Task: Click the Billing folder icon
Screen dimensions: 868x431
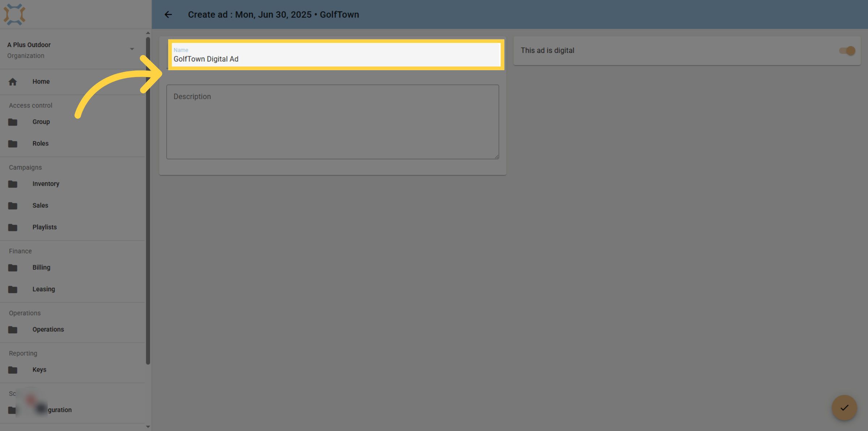Action: click(x=13, y=267)
